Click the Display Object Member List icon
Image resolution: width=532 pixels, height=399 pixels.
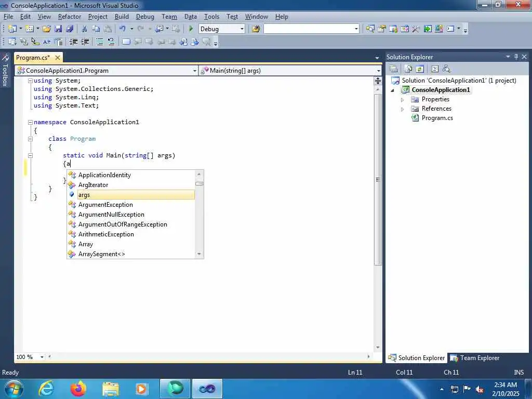(12, 42)
